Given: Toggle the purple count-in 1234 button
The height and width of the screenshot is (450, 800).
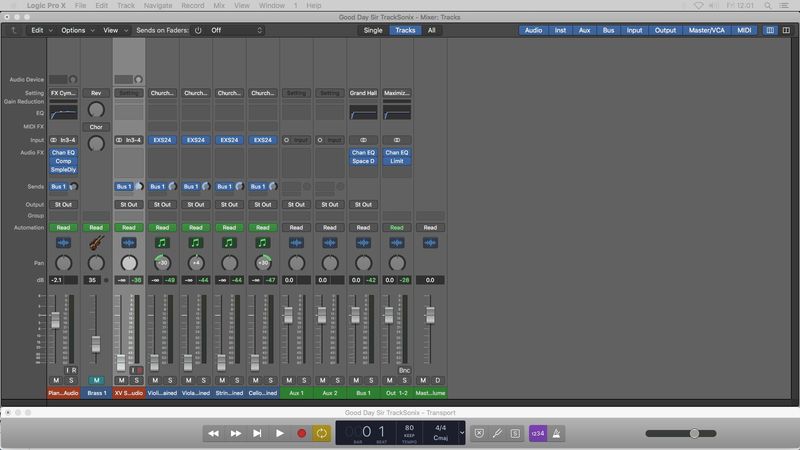Looking at the screenshot, I should click(x=538, y=433).
